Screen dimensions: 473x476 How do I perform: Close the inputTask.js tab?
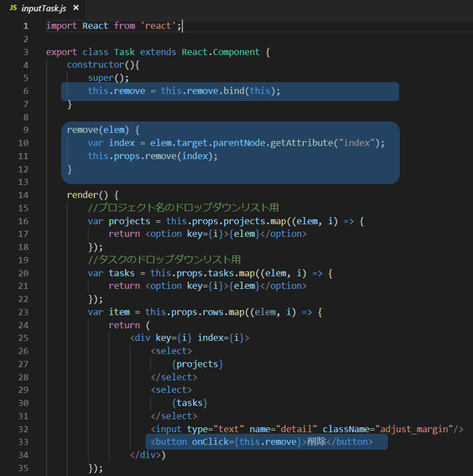point(76,8)
